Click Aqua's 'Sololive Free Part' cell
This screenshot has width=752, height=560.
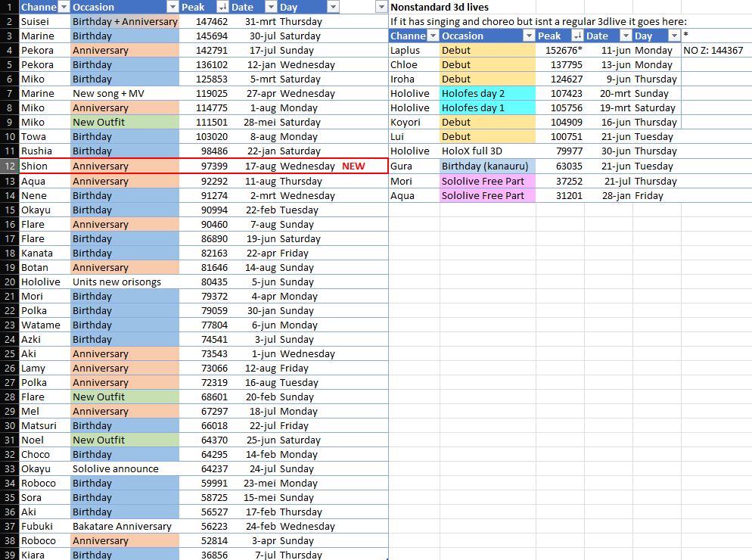click(x=488, y=196)
